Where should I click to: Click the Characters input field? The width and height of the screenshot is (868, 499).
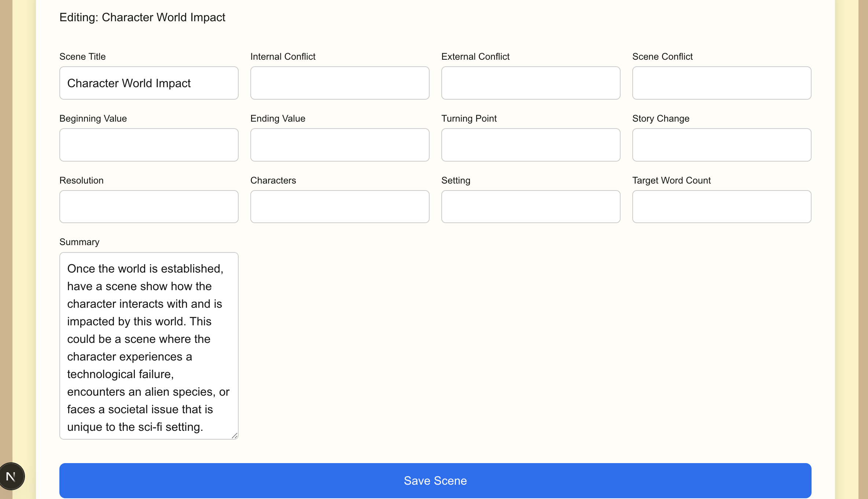(x=340, y=207)
